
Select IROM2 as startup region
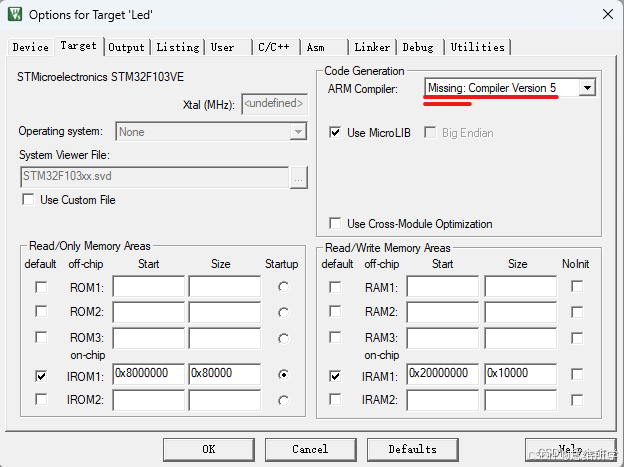pos(283,401)
